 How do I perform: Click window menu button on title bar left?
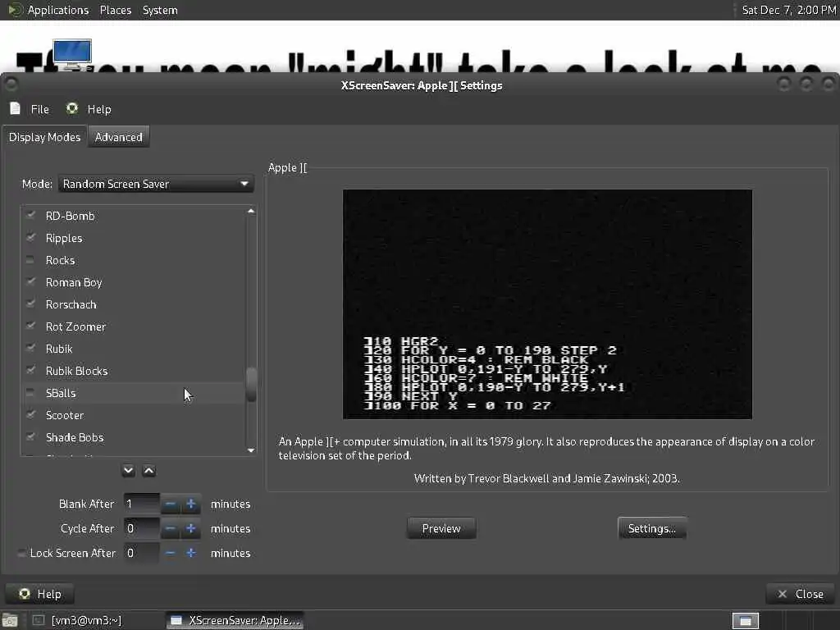(11, 84)
